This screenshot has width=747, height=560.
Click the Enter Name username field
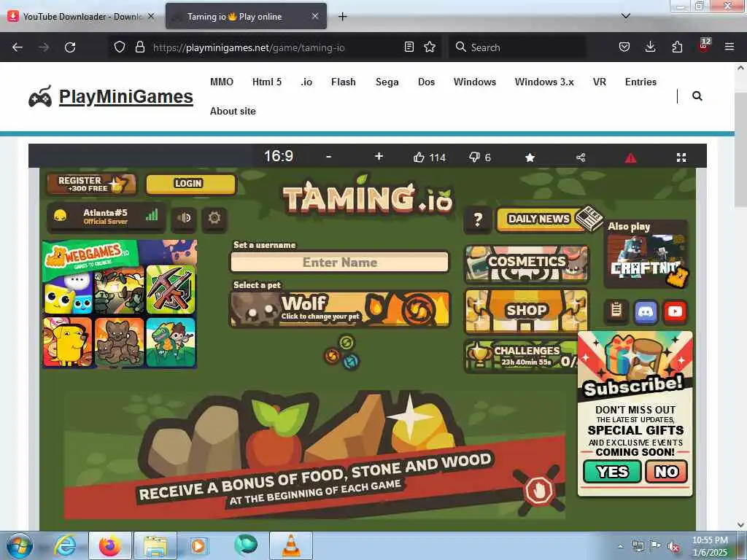[x=340, y=262]
